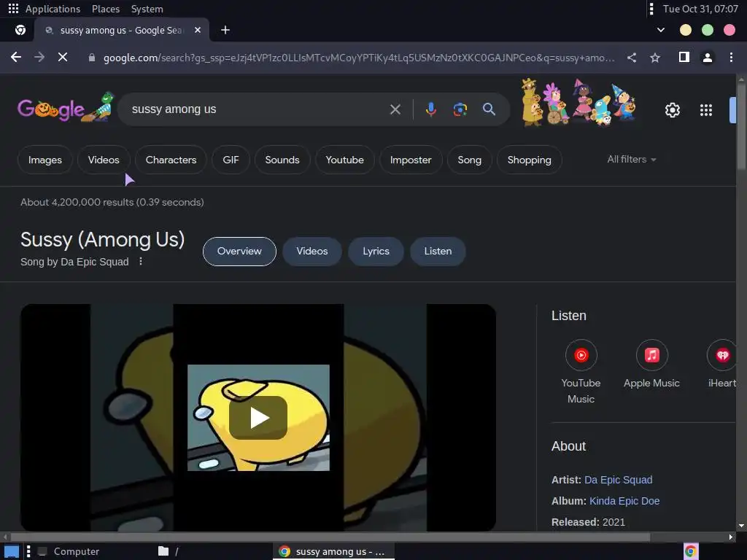This screenshot has width=747, height=560.
Task: Select the Shopping filter chip
Action: click(x=529, y=160)
